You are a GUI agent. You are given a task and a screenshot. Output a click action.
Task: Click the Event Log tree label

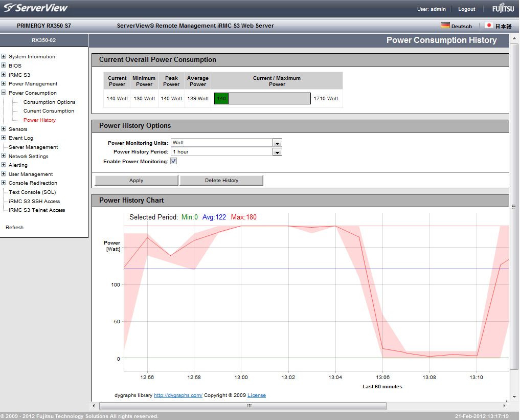(21, 138)
